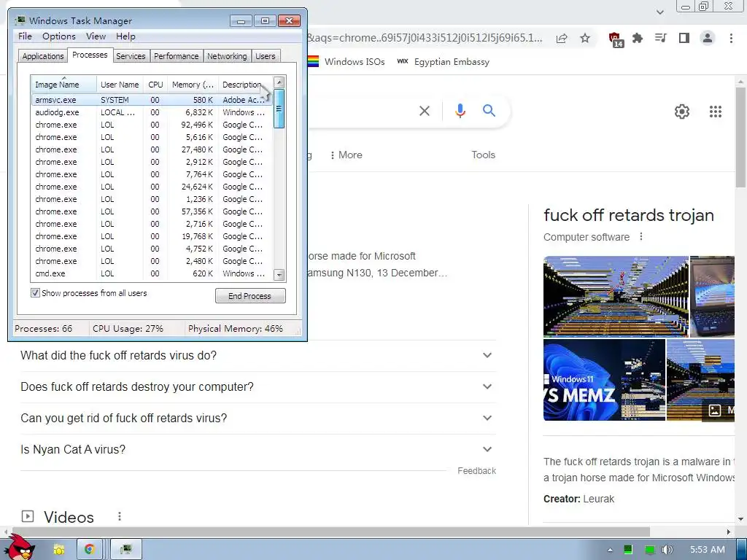The height and width of the screenshot is (560, 747).
Task: Open Chrome three-dot menu
Action: [731, 38]
